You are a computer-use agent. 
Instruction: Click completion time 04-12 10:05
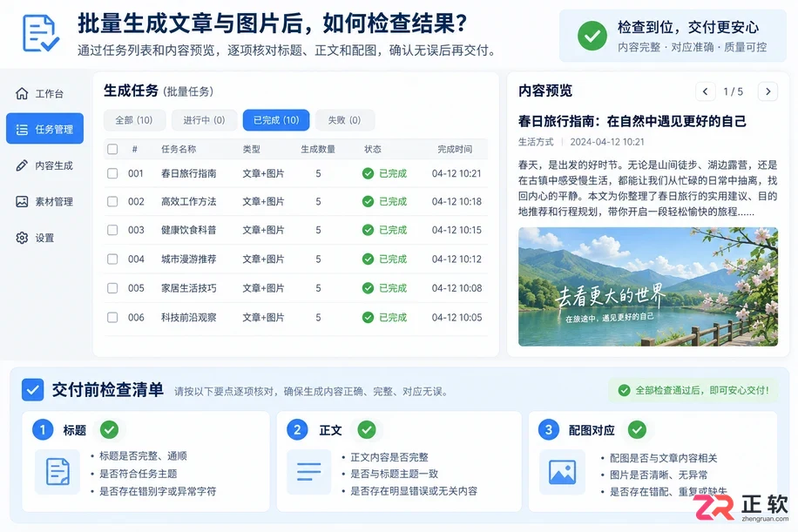click(x=456, y=317)
